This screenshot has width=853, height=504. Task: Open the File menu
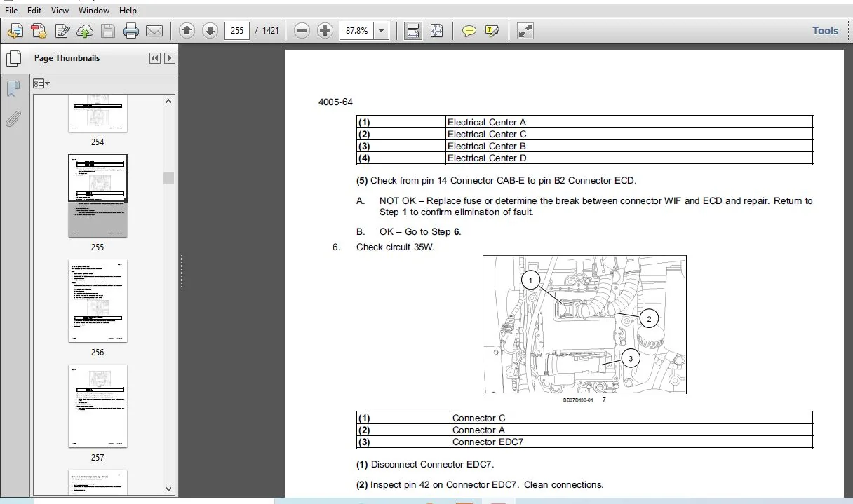[11, 11]
